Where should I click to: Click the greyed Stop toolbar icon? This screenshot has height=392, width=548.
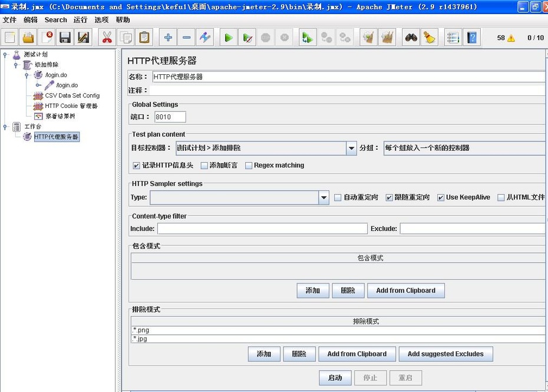(x=266, y=37)
